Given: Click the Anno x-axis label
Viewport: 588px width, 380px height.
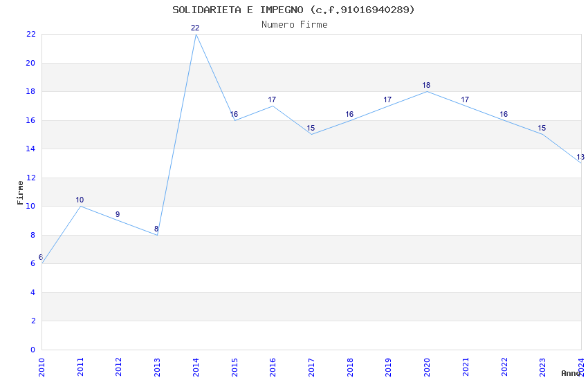Looking at the screenshot, I should [x=571, y=373].
